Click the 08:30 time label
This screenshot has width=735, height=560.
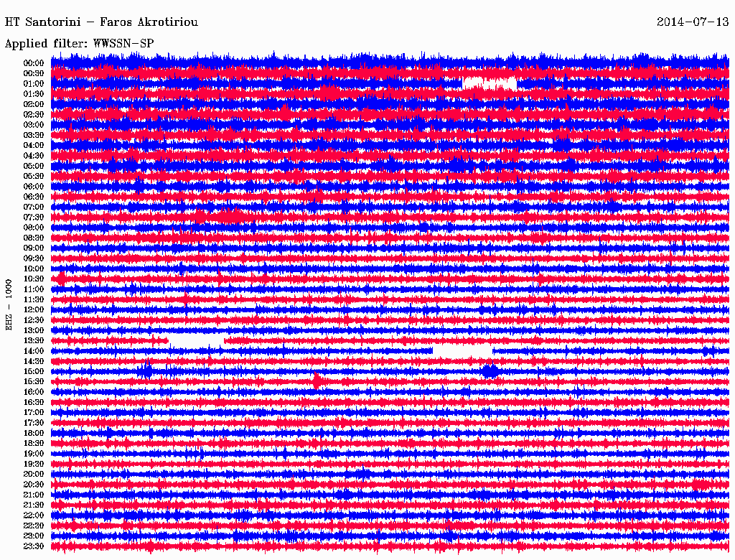33,238
